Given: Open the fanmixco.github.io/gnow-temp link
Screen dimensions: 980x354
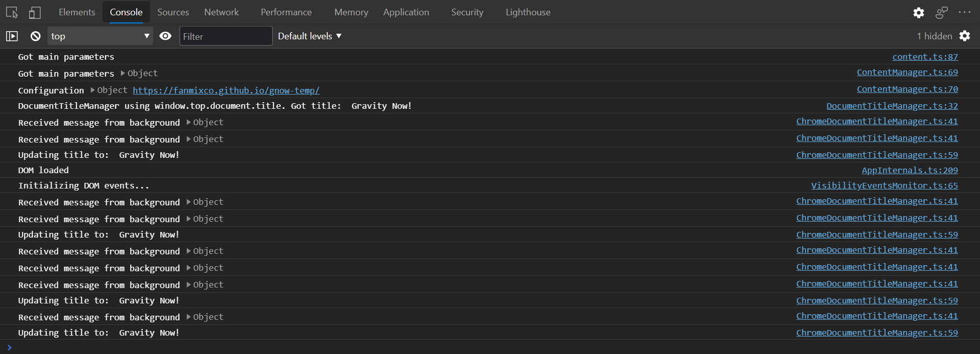Looking at the screenshot, I should coord(226,90).
